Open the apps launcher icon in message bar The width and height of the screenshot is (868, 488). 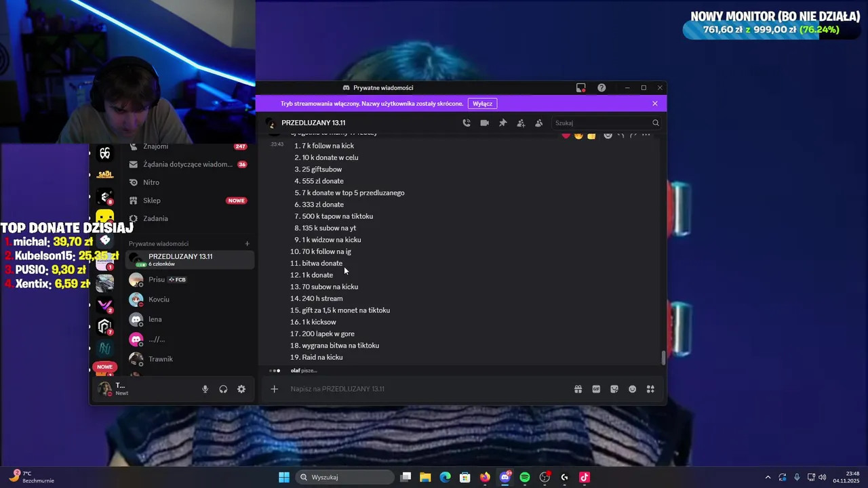(650, 389)
